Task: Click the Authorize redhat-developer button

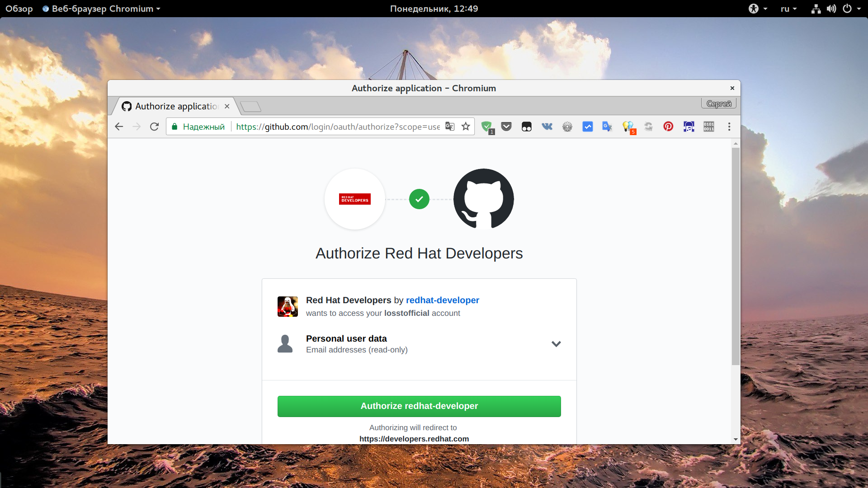Action: [419, 406]
